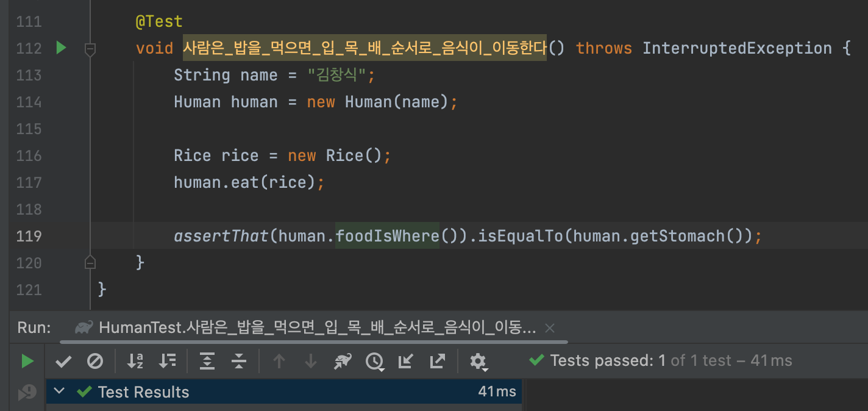Click human.eat(rice) call

point(244,182)
